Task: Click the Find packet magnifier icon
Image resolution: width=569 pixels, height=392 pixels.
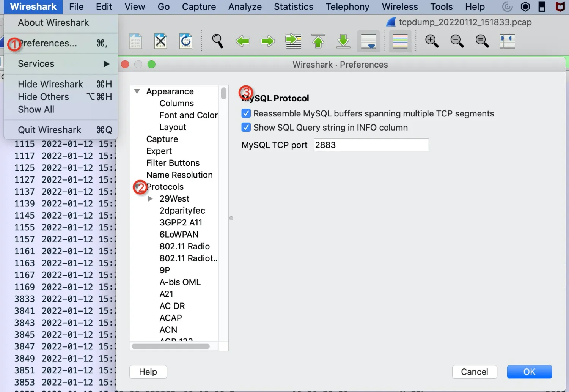Action: click(217, 41)
